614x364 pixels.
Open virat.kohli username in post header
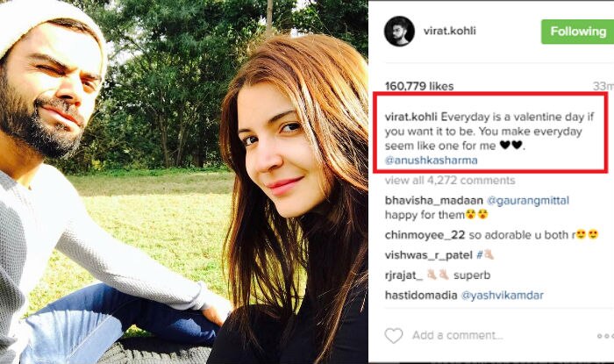tap(449, 31)
